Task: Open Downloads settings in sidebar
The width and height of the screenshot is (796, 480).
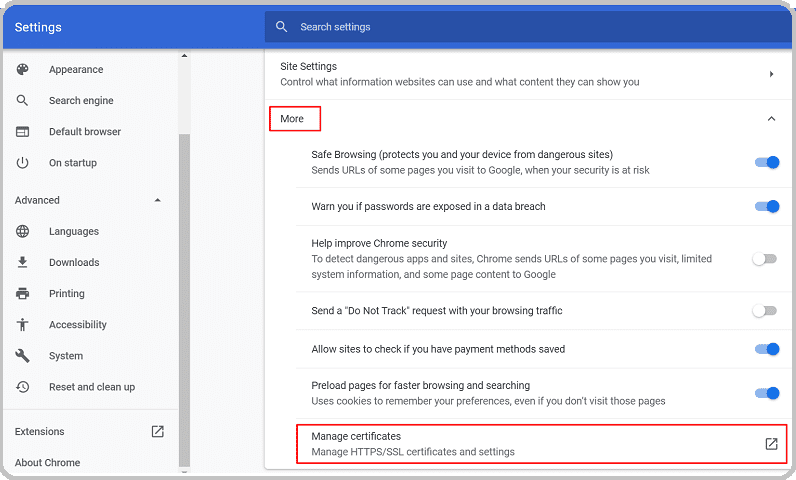Action: (74, 262)
